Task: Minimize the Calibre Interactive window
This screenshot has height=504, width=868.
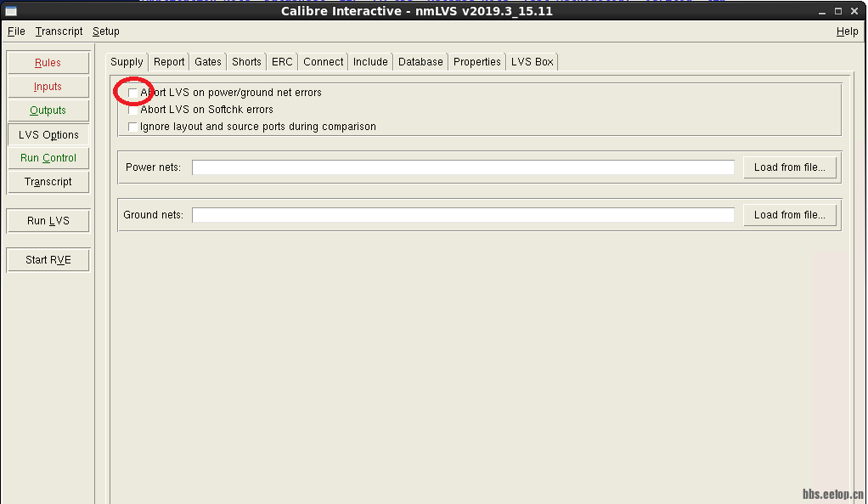Action: 822,12
